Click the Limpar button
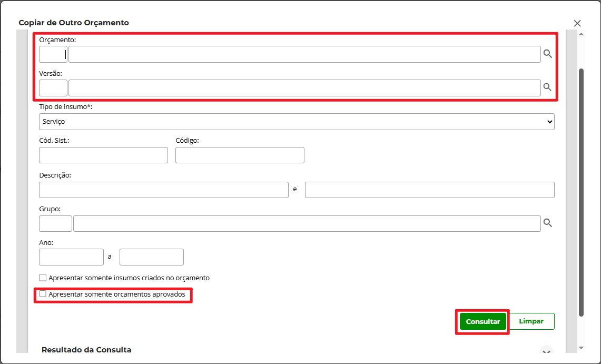 [x=531, y=321]
